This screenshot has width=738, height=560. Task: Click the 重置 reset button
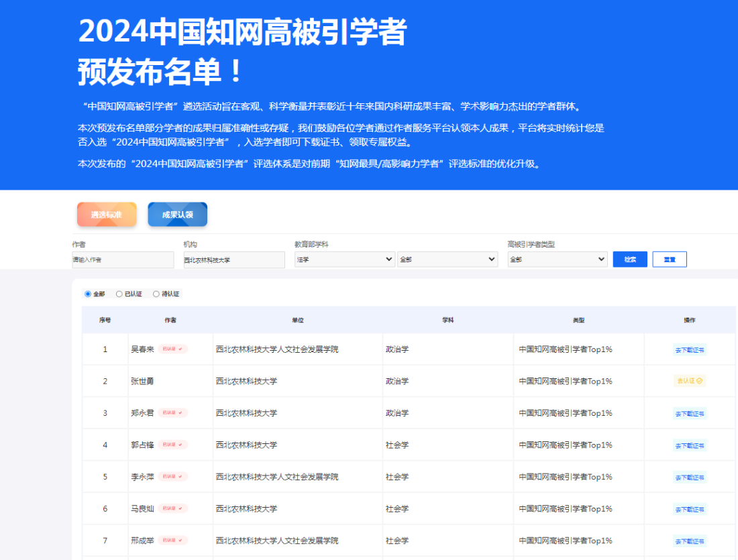tap(669, 259)
